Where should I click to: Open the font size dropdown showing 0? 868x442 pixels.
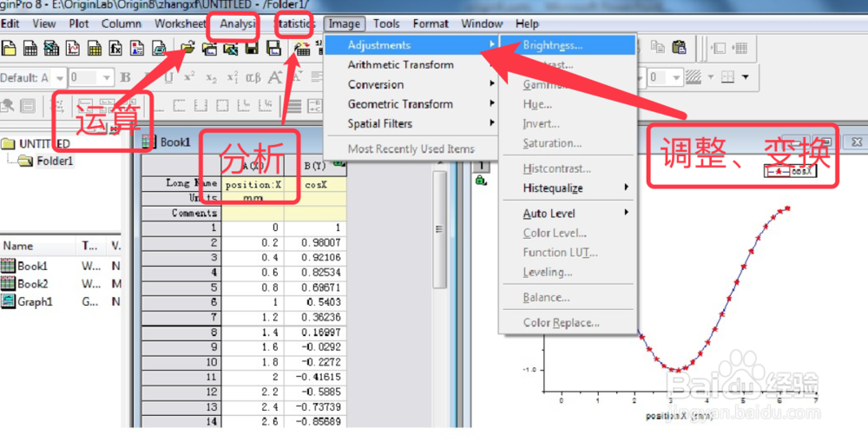107,77
